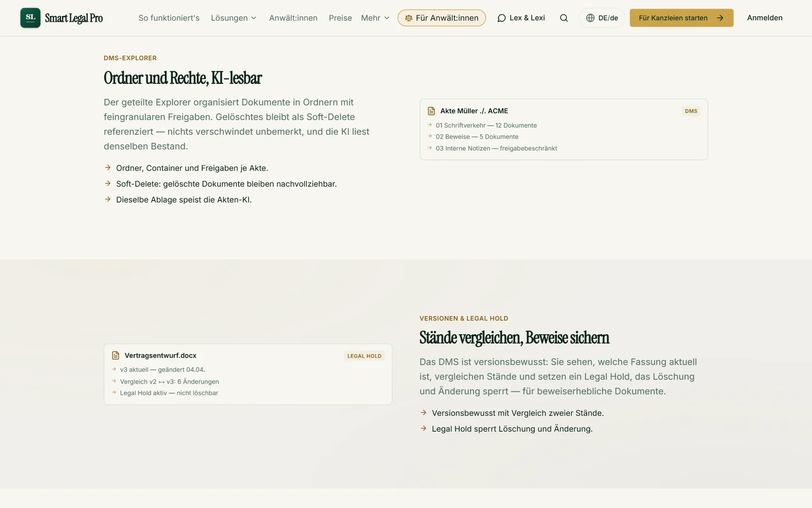Click arrow beside 01 Schriftverkehr row

430,124
